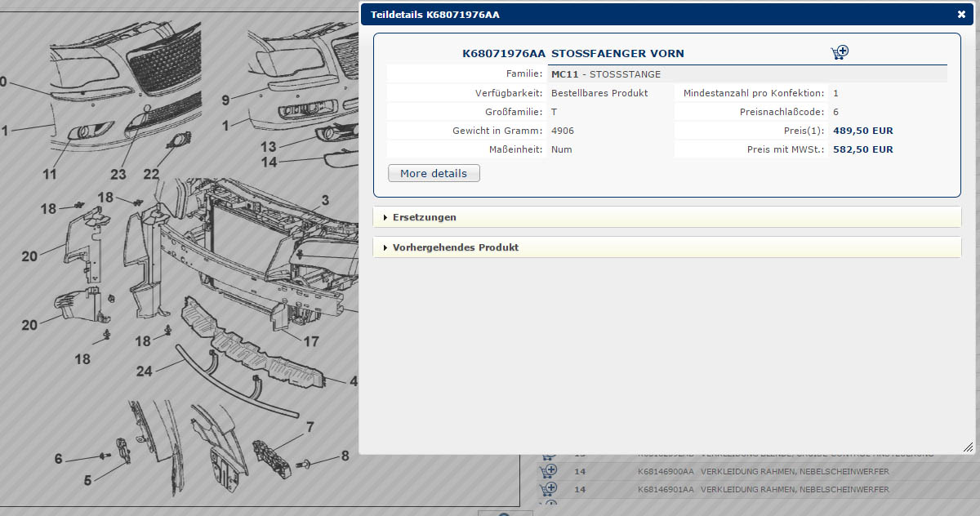Click the K68071976AA part number heading
The height and width of the screenshot is (516, 980).
(503, 54)
